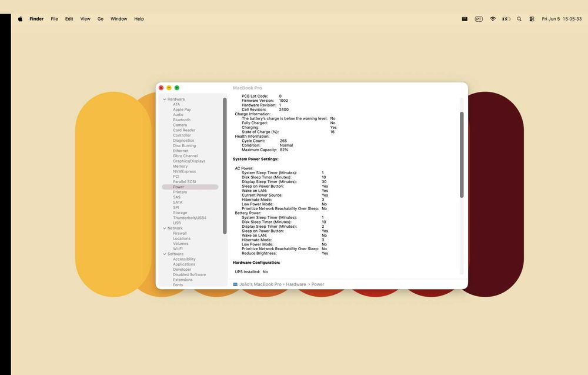Select ATA in the sidebar

[176, 104]
